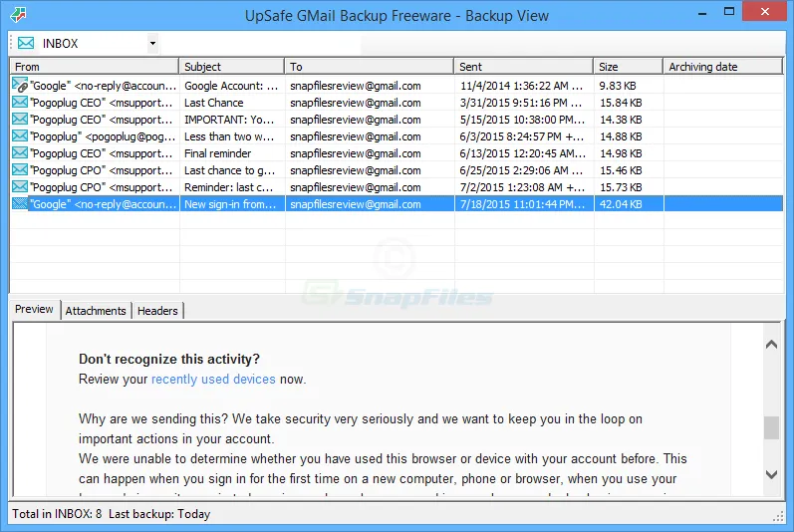
Task: Click the 11/4/2014 1:36:22 AM sent date
Action: [x=522, y=86]
